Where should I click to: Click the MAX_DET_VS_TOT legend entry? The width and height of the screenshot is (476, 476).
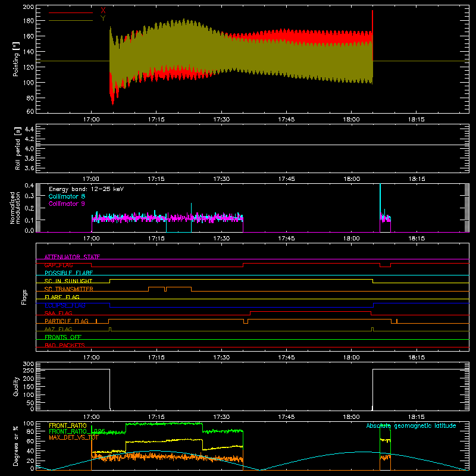74,437
